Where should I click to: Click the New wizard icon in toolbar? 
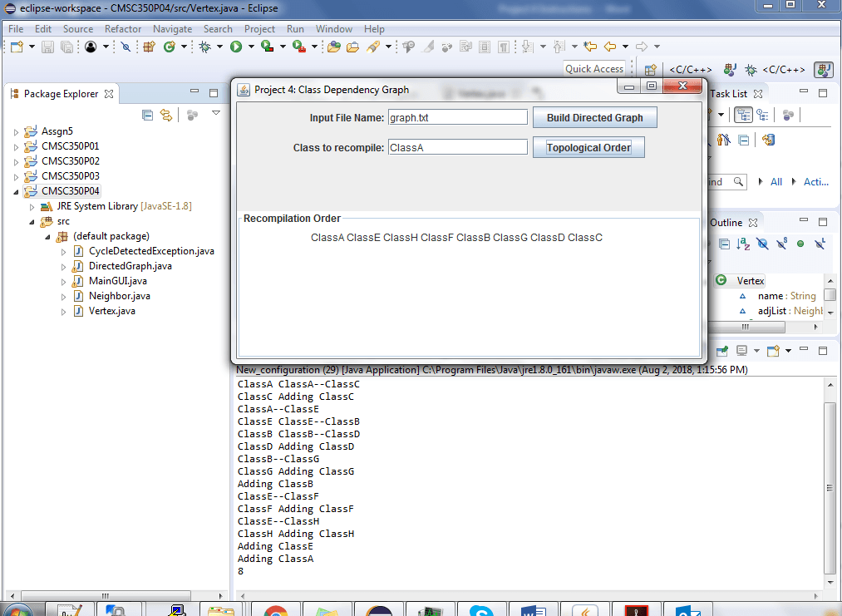coord(17,47)
